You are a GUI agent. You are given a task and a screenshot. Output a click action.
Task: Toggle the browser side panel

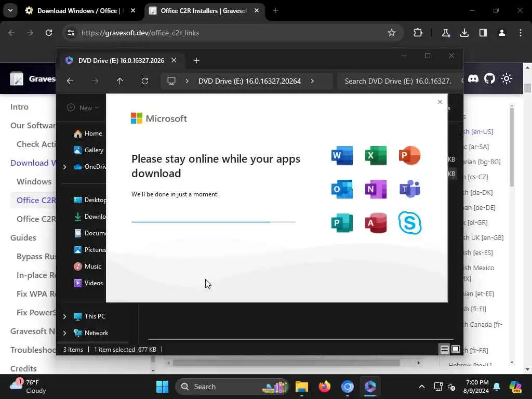(x=483, y=33)
